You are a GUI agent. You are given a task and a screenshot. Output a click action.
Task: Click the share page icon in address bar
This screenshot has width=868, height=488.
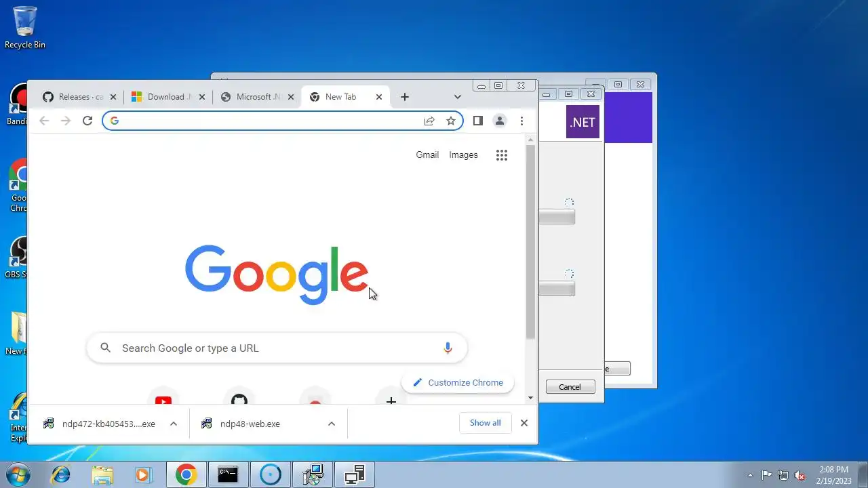(x=429, y=121)
